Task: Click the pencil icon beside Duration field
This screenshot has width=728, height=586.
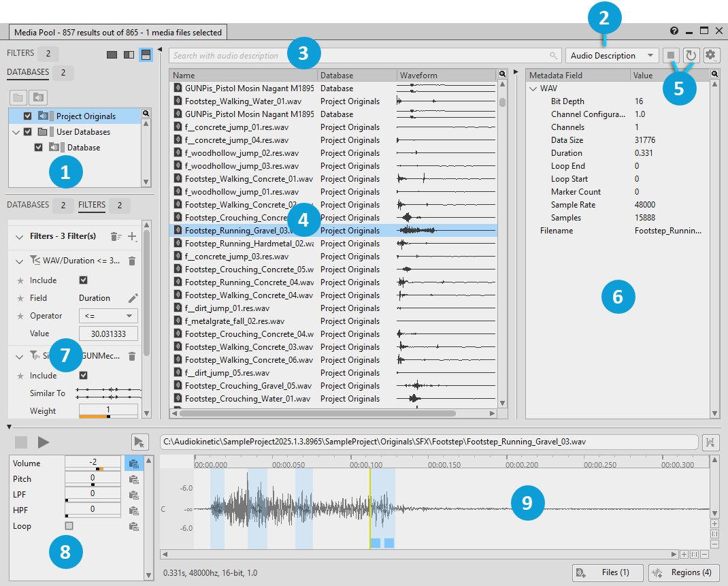Action: (133, 298)
